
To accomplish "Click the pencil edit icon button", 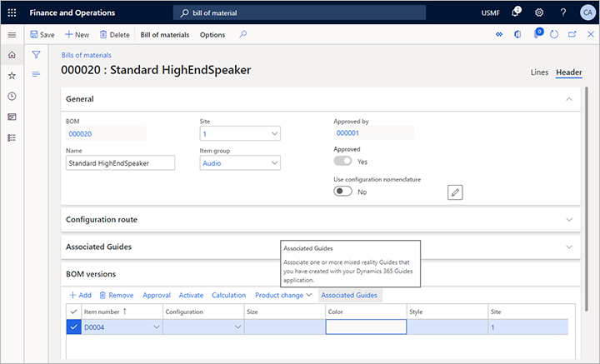I will tap(454, 192).
